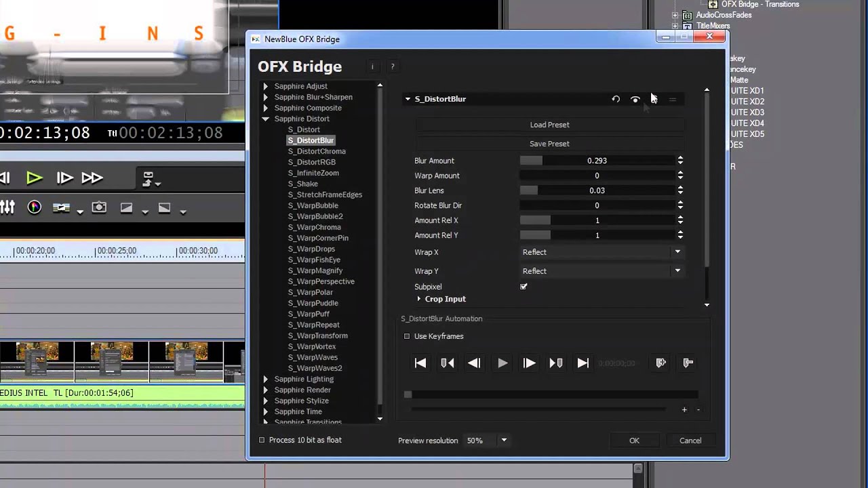This screenshot has width=868, height=488.
Task: Click the automation timeline zoom-in plus
Action: click(x=684, y=409)
